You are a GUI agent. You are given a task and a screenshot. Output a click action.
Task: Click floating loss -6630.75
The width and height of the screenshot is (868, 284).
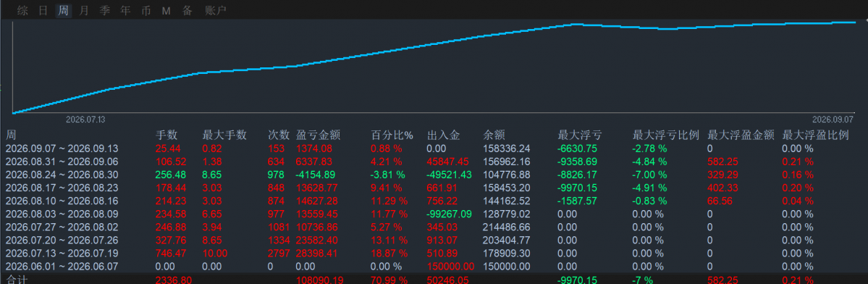578,149
